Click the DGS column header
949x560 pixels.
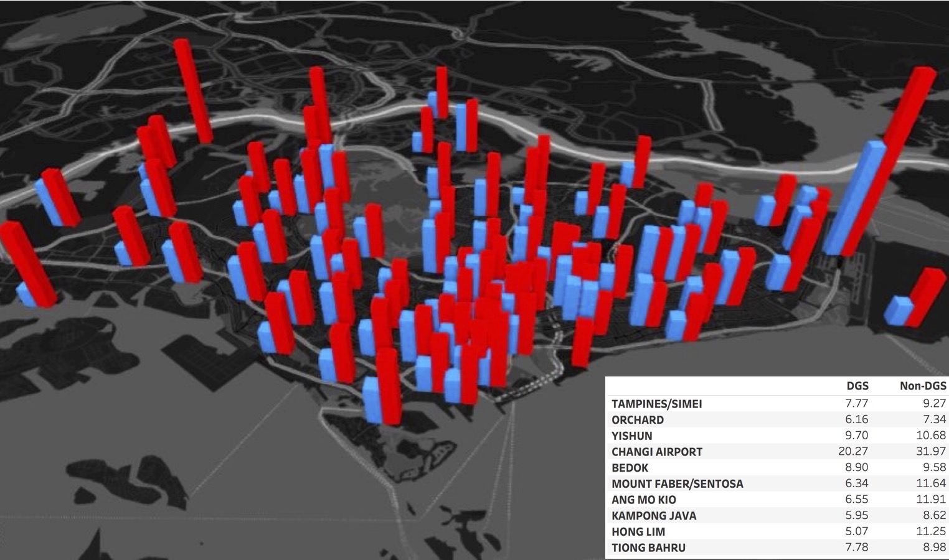[x=857, y=386]
